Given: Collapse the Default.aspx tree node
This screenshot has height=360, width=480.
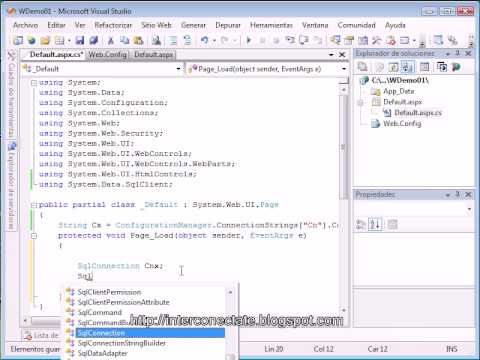Looking at the screenshot, I should pos(360,102).
